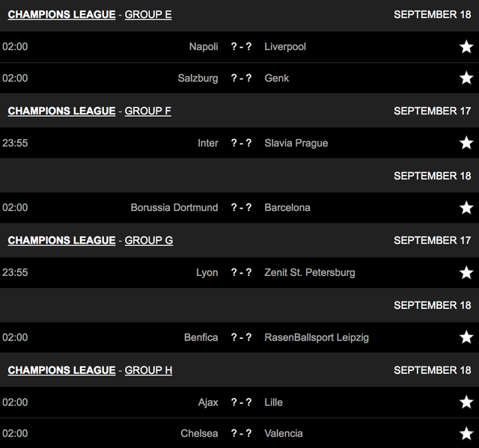
Task: Favorite the Benfica vs RasenBallsport Leipzig match
Action: (x=466, y=337)
